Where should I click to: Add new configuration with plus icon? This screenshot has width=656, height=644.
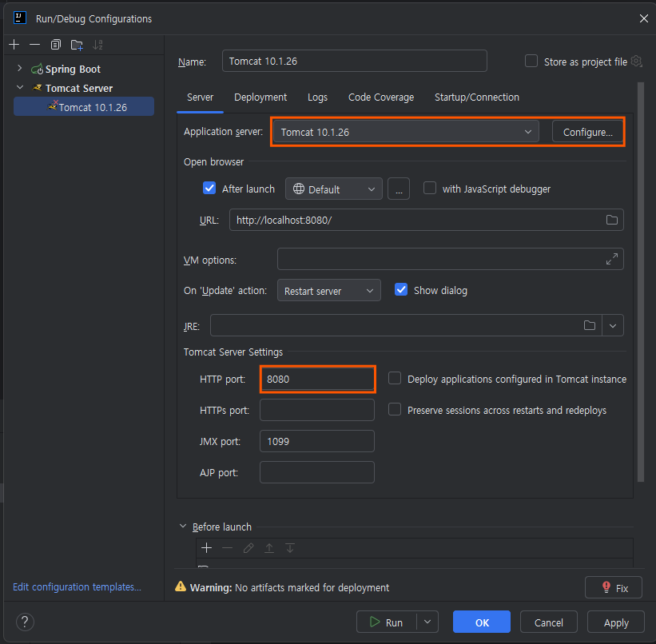click(x=14, y=45)
